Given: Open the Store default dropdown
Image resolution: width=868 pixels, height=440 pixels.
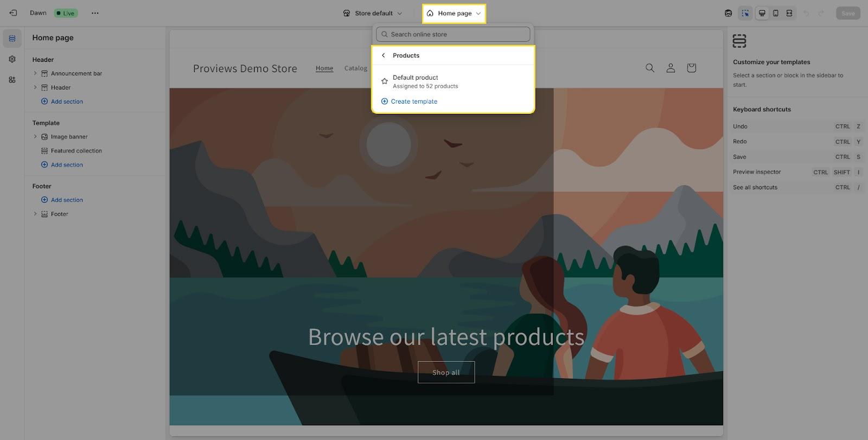Looking at the screenshot, I should (373, 14).
